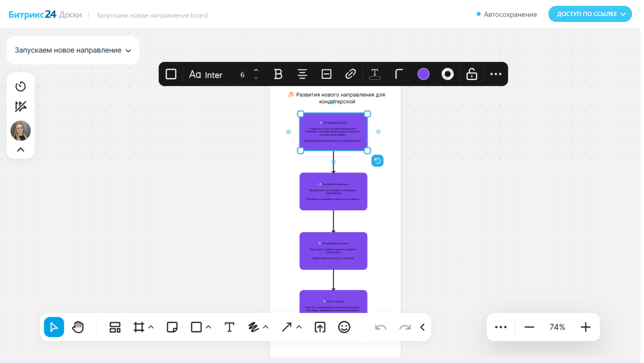The height and width of the screenshot is (363, 644).
Task: Pick the sticky note tool
Action: (x=172, y=327)
